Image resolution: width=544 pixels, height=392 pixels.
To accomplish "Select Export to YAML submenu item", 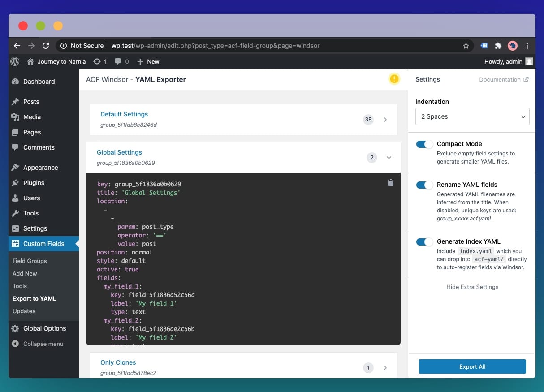I will 34,298.
